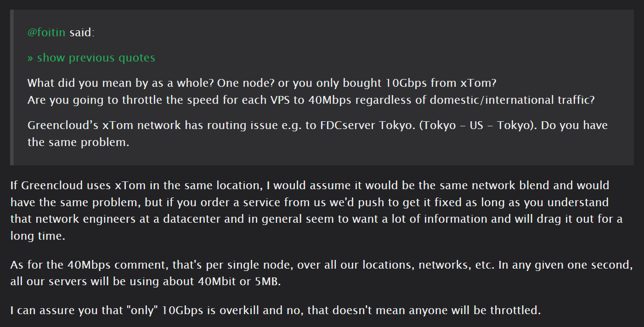Expand the show previous quotes link
Image resolution: width=644 pixels, height=327 pixels.
91,58
